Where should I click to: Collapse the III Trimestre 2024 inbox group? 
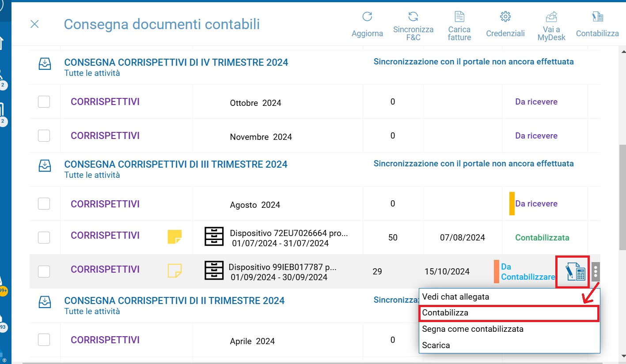pyautogui.click(x=45, y=166)
